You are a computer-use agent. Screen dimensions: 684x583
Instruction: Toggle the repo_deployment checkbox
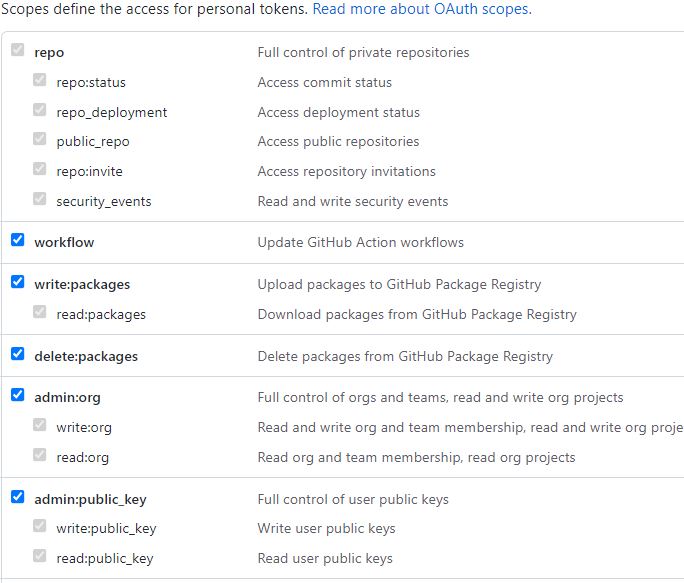click(40, 110)
